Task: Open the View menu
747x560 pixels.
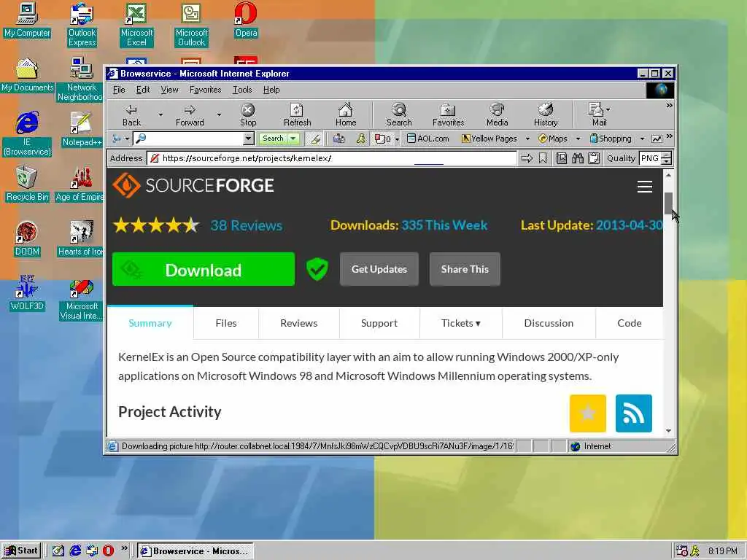Action: [169, 90]
